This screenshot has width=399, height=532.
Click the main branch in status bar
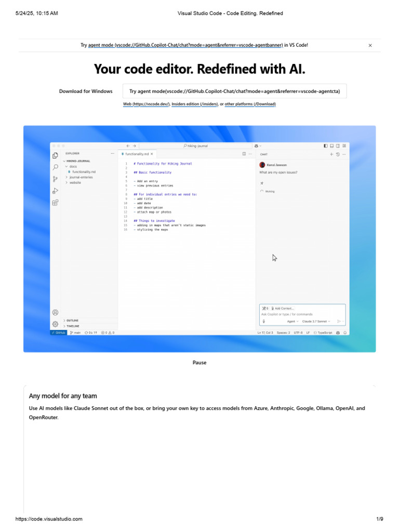point(75,333)
